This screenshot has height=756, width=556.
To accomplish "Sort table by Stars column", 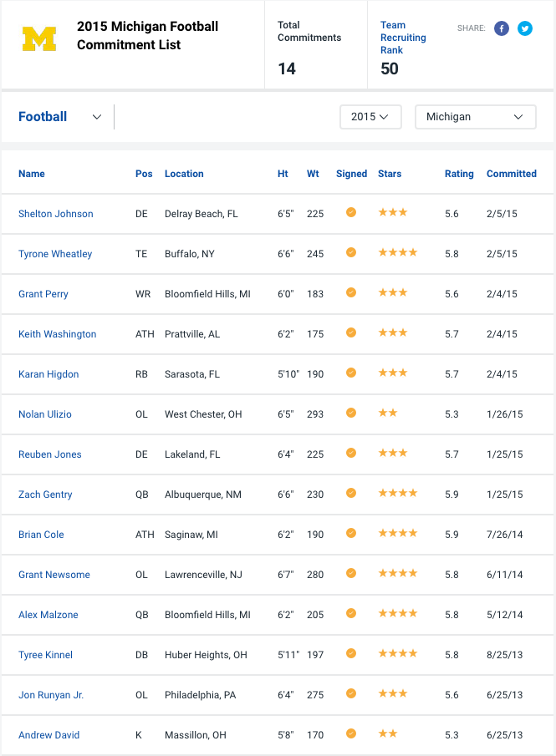I will (x=390, y=174).
